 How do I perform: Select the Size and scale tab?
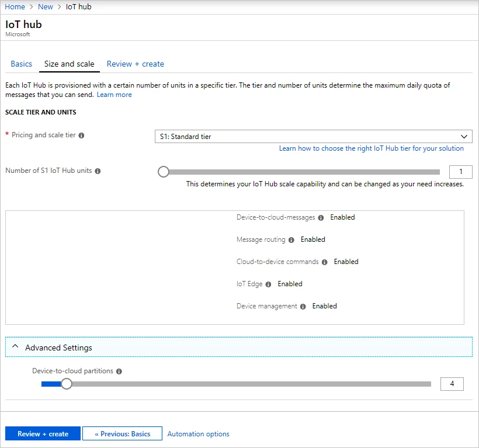tap(69, 64)
